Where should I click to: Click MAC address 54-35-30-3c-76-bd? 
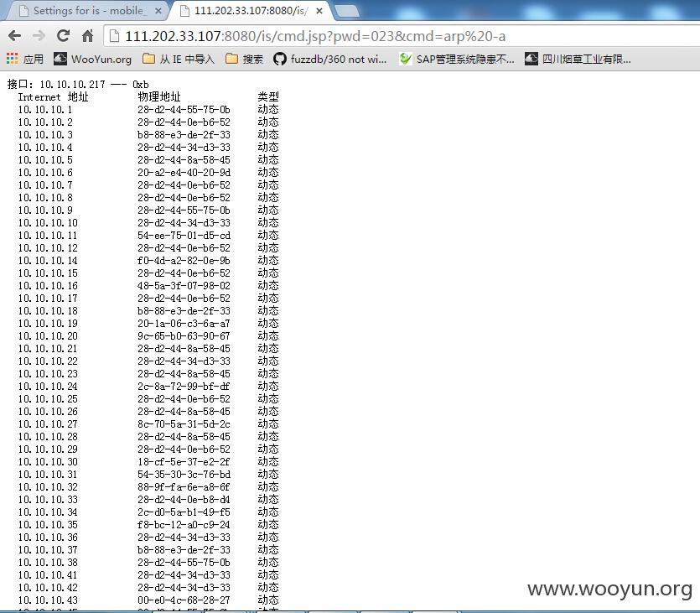point(184,475)
